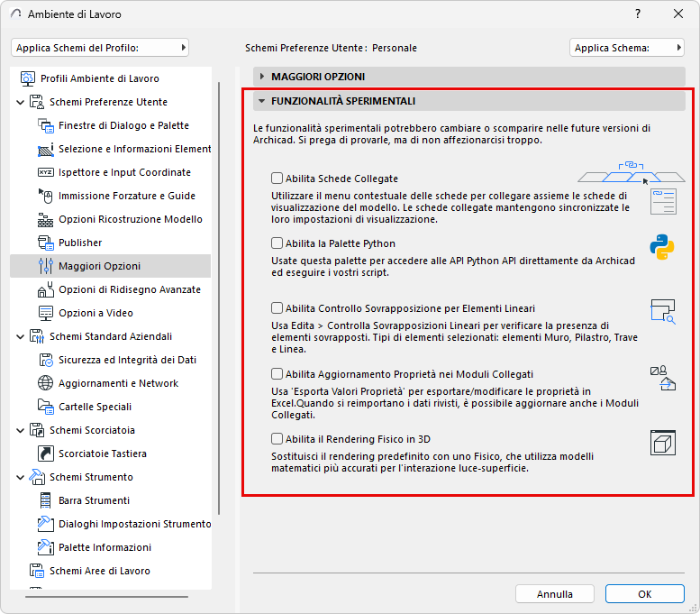Viewport: 700px width, 614px height.
Task: Click the Personale scheme name text
Action: pos(395,48)
